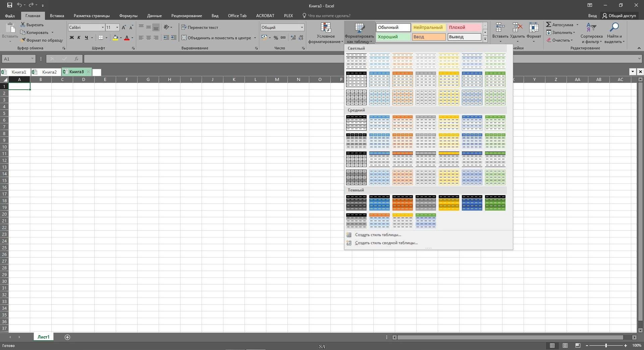Click Общий доступ share button
644x350 pixels.
(619, 16)
